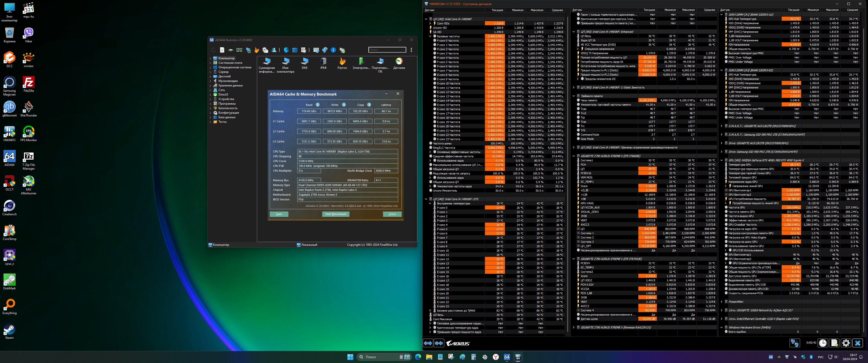Screen dimensions: 868x363
Task: Open the IPMI server icon
Action: (x=323, y=61)
